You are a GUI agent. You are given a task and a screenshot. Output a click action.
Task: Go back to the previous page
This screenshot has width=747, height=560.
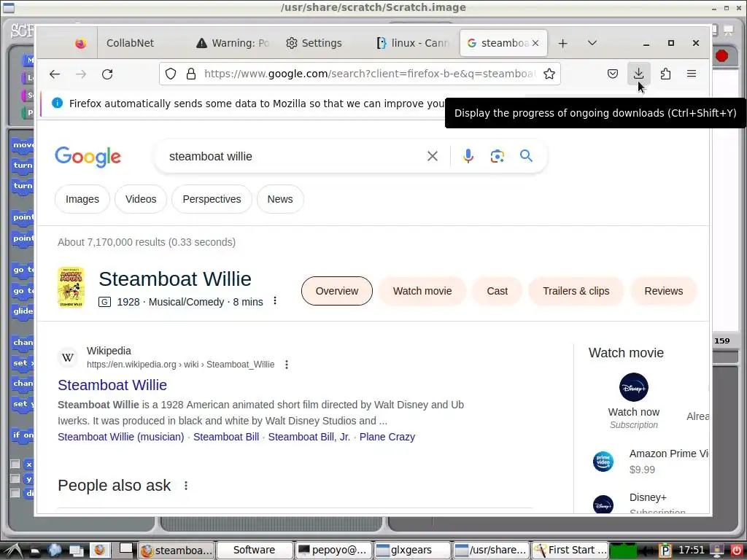pyautogui.click(x=55, y=74)
